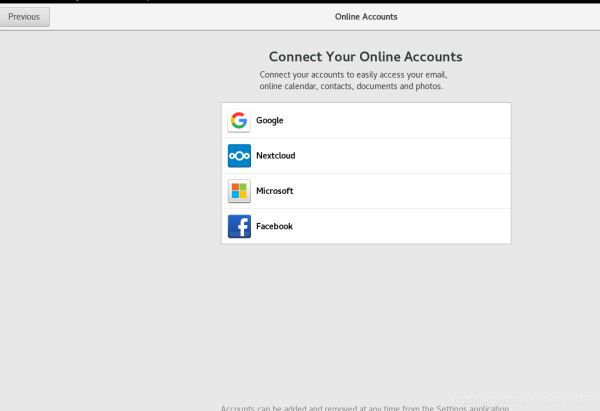Click the footer note about Settings application
The height and width of the screenshot is (411, 600).
click(365, 407)
